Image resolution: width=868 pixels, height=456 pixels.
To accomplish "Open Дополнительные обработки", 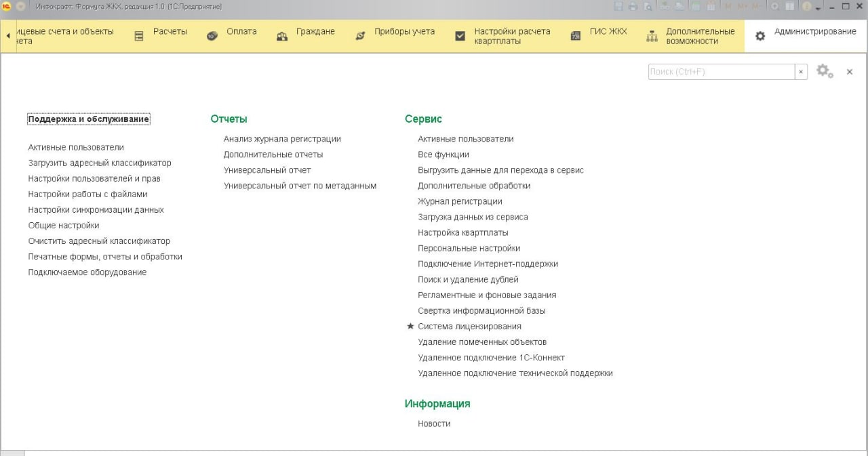I will point(474,186).
